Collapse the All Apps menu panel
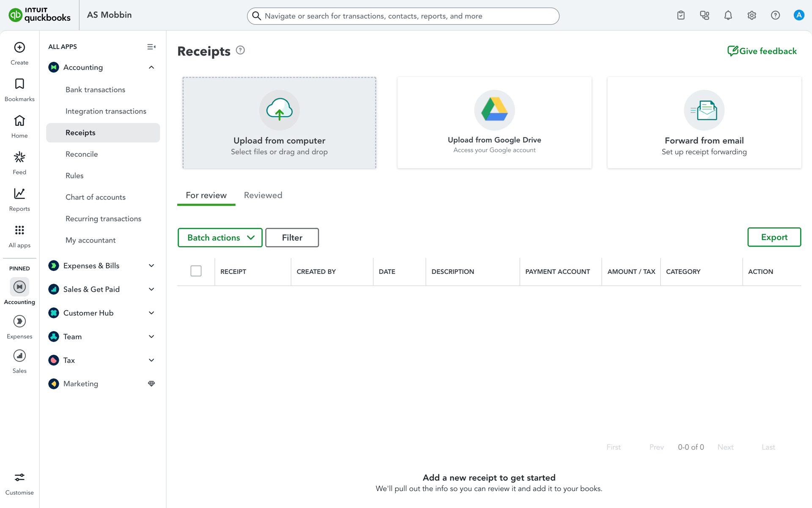The height and width of the screenshot is (508, 812). [x=151, y=47]
